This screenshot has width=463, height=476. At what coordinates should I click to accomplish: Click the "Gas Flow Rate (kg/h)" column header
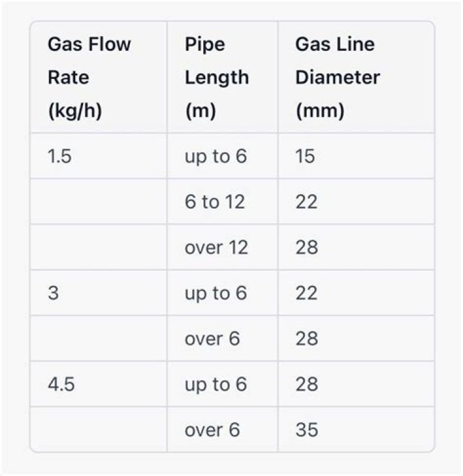pos(89,78)
